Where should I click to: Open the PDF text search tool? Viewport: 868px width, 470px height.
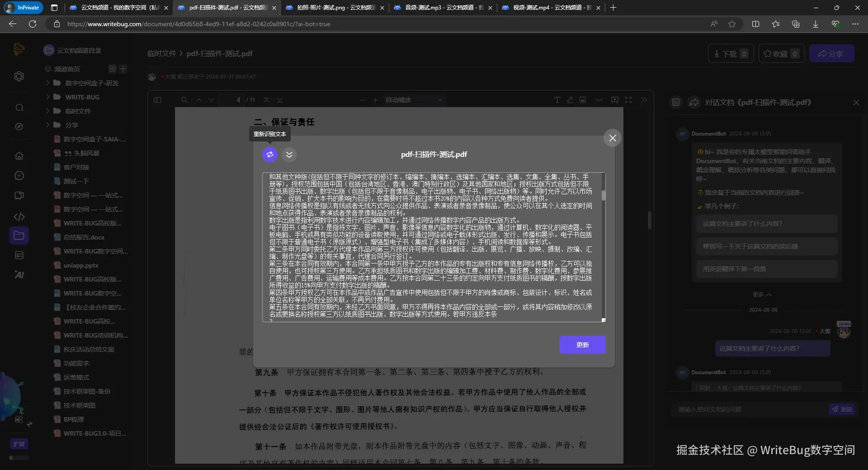(184, 100)
